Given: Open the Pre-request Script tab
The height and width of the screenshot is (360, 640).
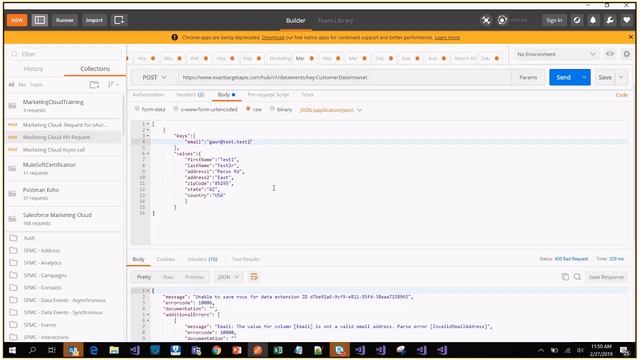Looking at the screenshot, I should [268, 94].
